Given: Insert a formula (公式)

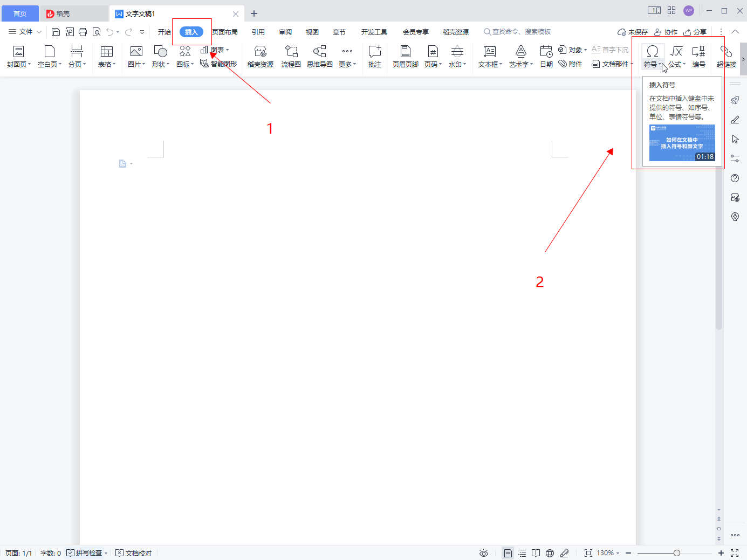Looking at the screenshot, I should [677, 57].
